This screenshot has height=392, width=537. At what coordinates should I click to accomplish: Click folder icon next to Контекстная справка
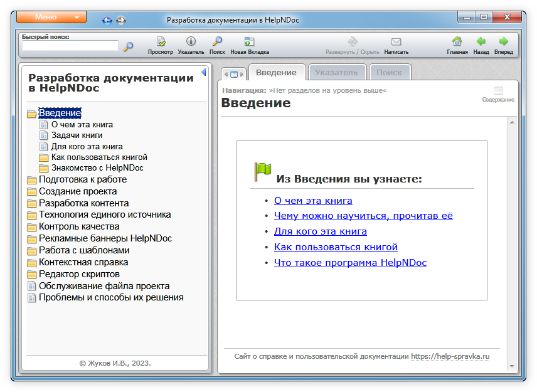point(31,263)
